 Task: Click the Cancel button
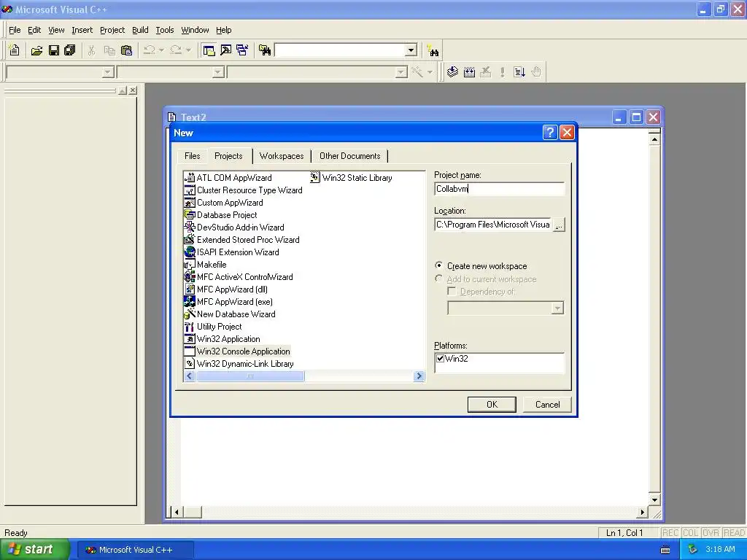click(x=547, y=404)
